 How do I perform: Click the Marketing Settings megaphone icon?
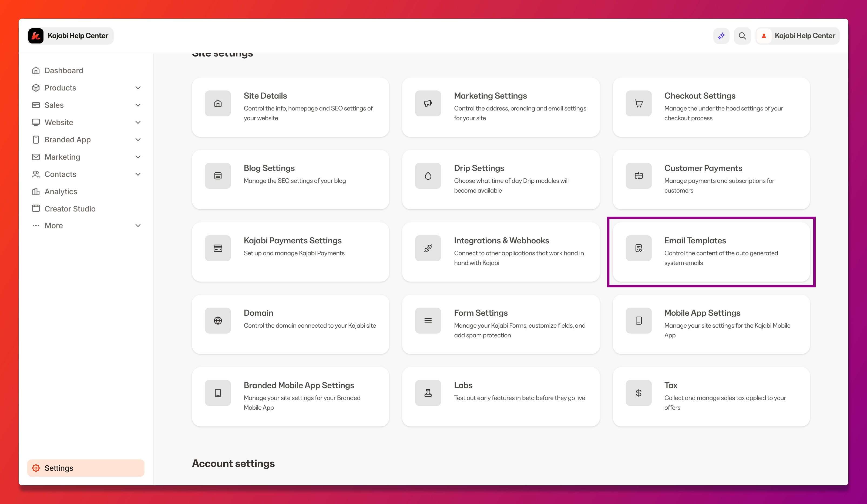coord(428,103)
